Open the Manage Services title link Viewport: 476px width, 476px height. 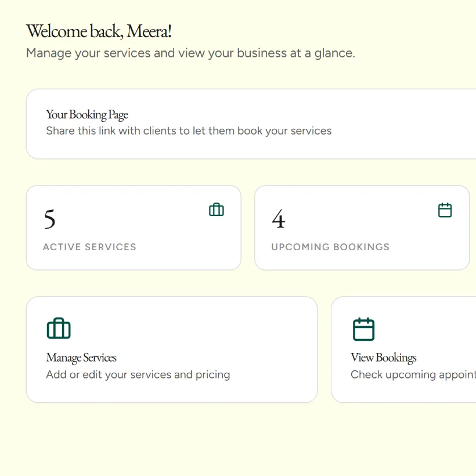point(81,358)
